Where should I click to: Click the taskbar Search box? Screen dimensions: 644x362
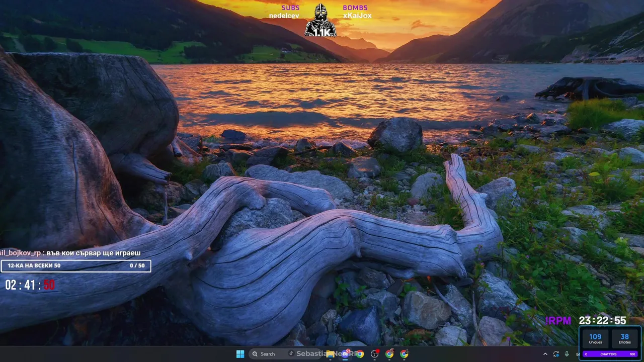point(285,354)
